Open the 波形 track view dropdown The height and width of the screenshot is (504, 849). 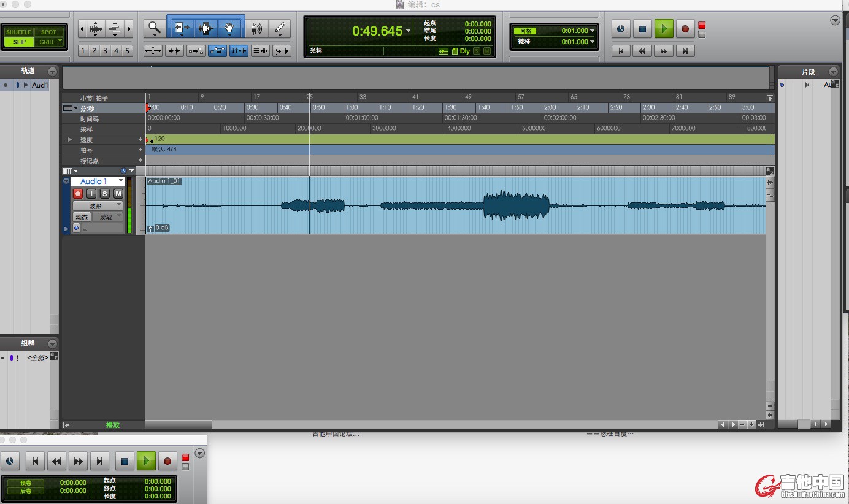click(x=98, y=206)
